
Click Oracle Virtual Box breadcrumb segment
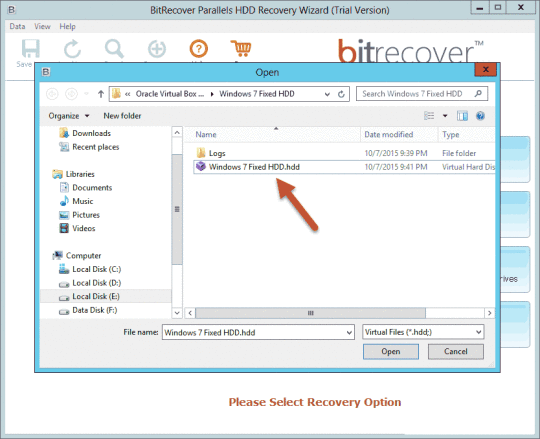(170, 94)
